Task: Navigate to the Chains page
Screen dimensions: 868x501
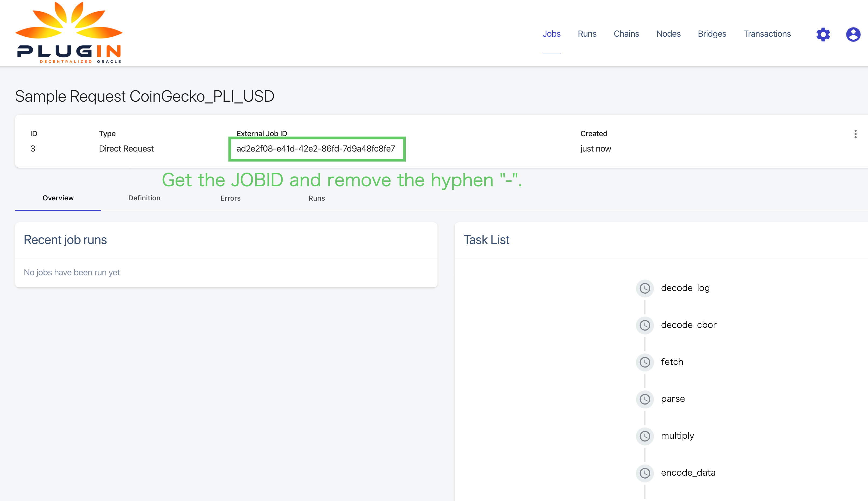Action: coord(626,34)
